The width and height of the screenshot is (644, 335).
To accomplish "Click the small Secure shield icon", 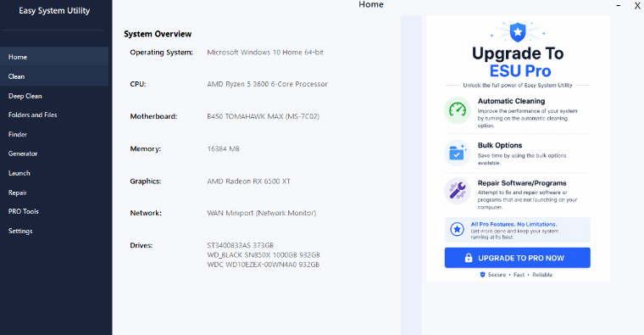I will click(x=483, y=275).
